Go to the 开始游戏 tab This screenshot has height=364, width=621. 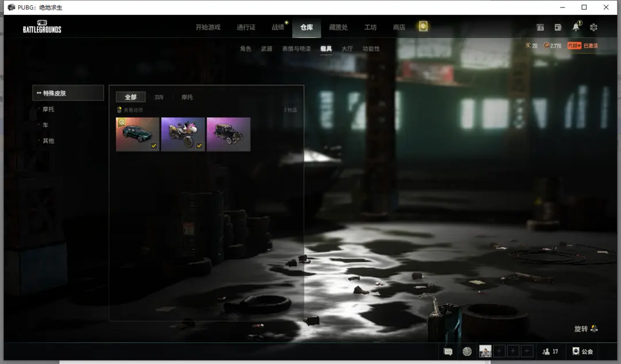coord(208,27)
